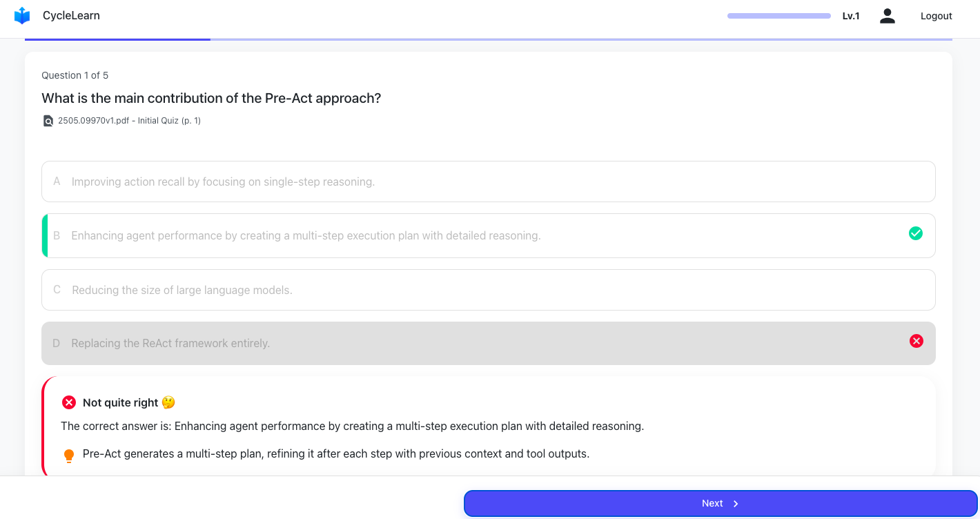Image resolution: width=980 pixels, height=519 pixels.
Task: Click the Next button
Action: 720,503
